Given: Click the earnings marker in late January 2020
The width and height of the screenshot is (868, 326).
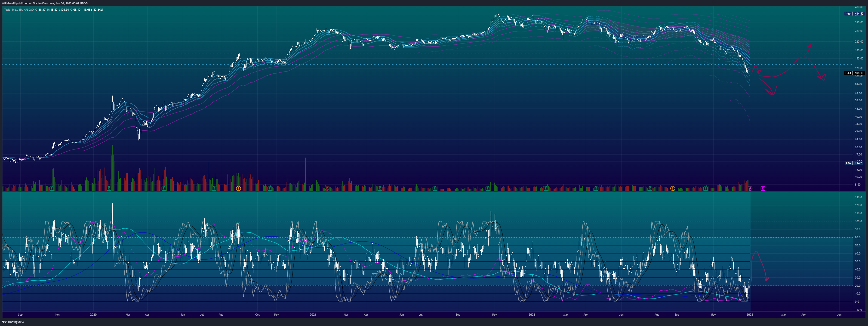Looking at the screenshot, I should 109,189.
